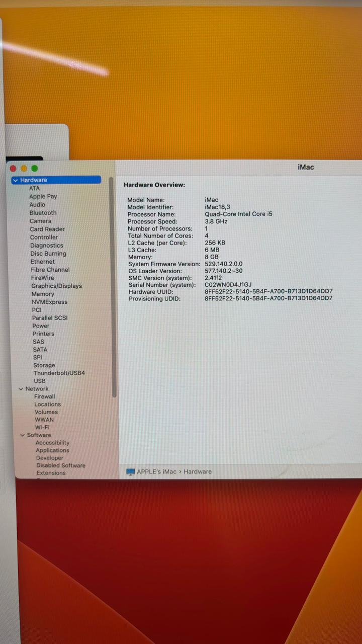Open the Memory hardware entry

[x=43, y=294]
